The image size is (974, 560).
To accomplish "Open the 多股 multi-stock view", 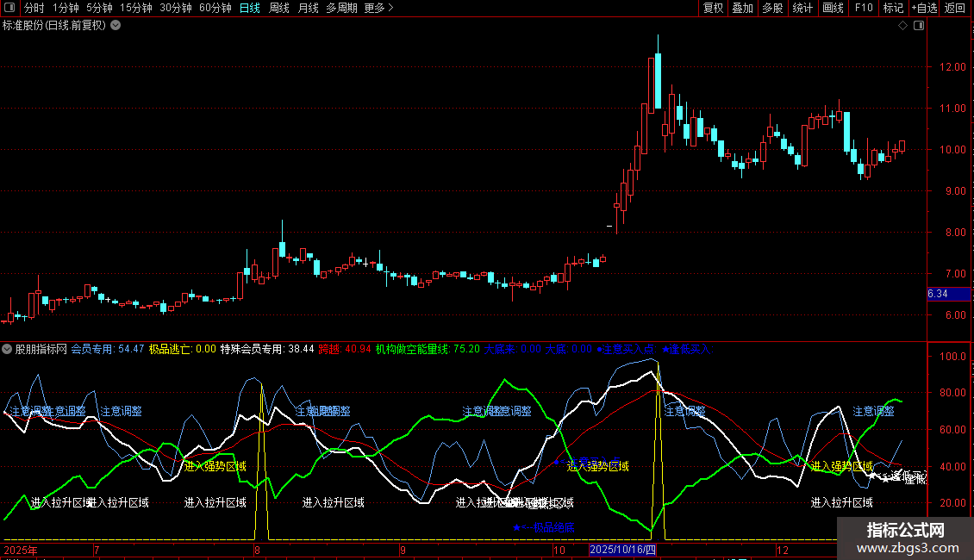I will (x=772, y=8).
